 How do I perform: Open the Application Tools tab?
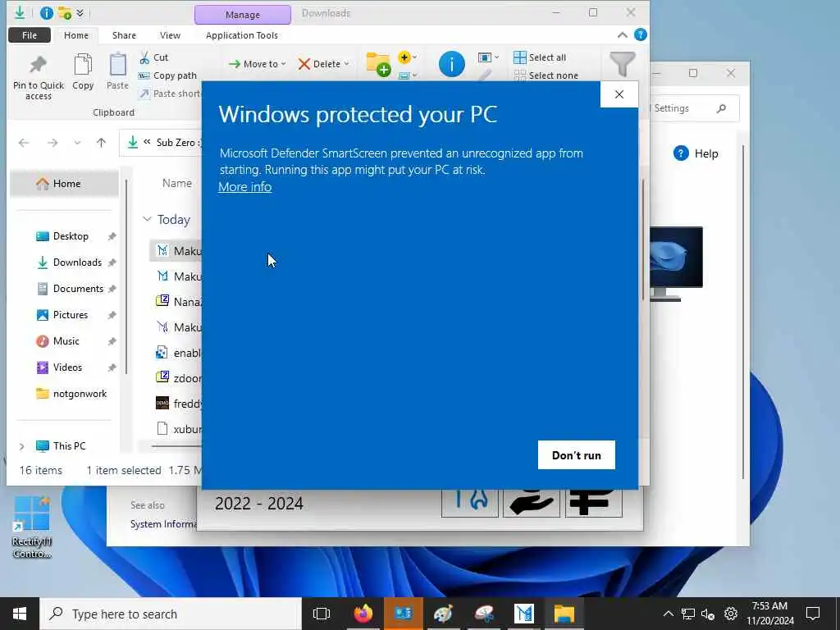click(242, 35)
